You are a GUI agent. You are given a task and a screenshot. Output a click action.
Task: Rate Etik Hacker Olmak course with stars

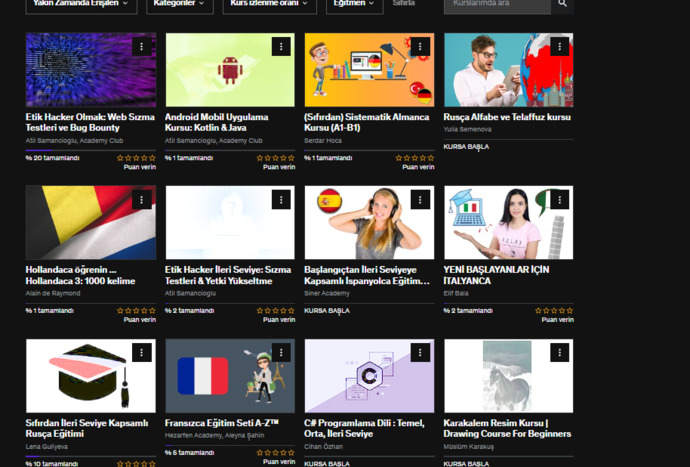coord(136,158)
